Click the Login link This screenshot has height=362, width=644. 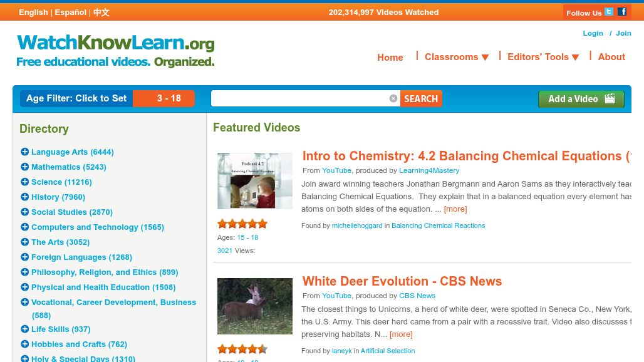[x=593, y=33]
